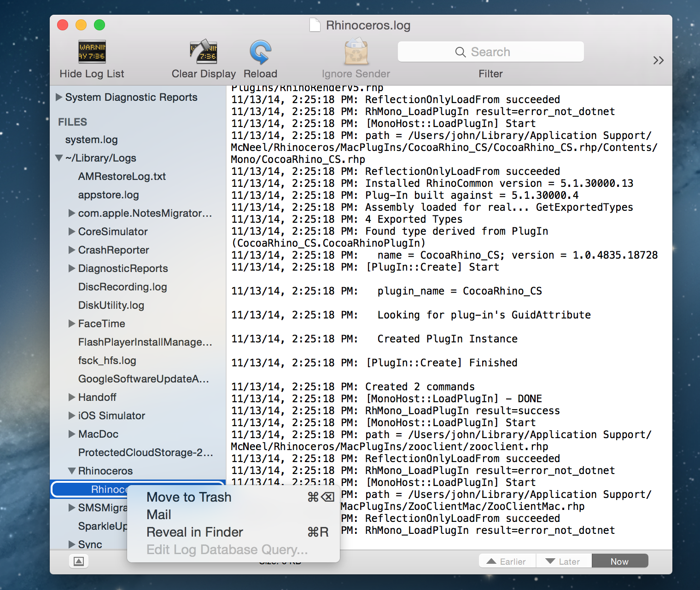The image size is (700, 590).
Task: Click 'RhMono_LoadPlugIn result=success' log line
Action: tap(396, 411)
